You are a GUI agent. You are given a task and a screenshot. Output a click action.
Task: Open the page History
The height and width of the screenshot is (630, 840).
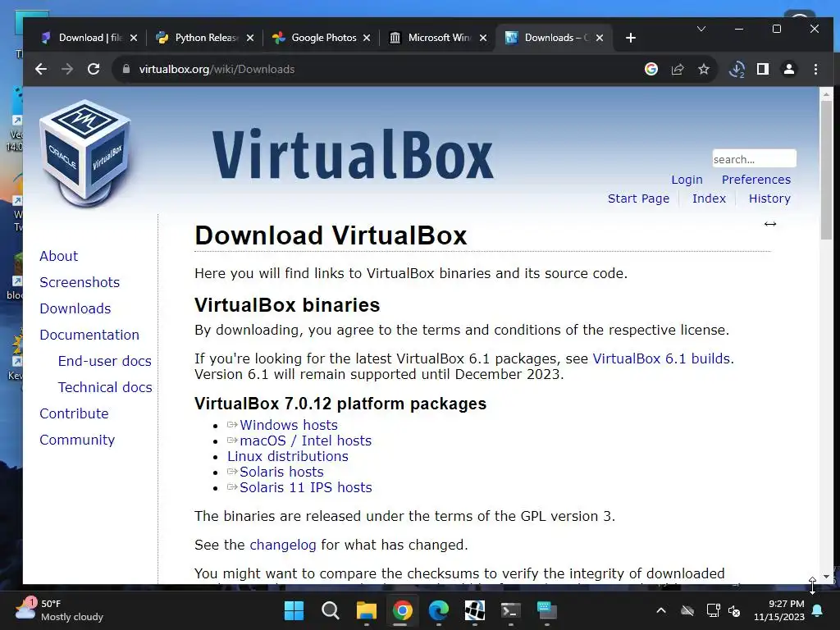click(x=769, y=199)
